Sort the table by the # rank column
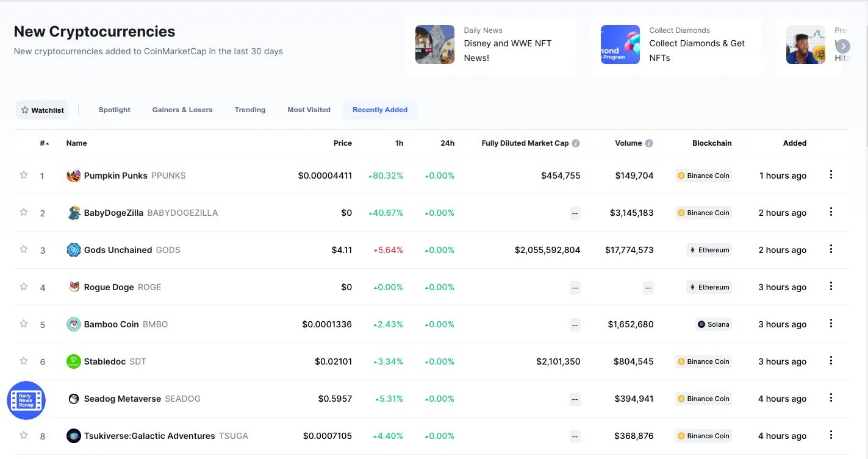This screenshot has width=868, height=459. click(x=44, y=143)
